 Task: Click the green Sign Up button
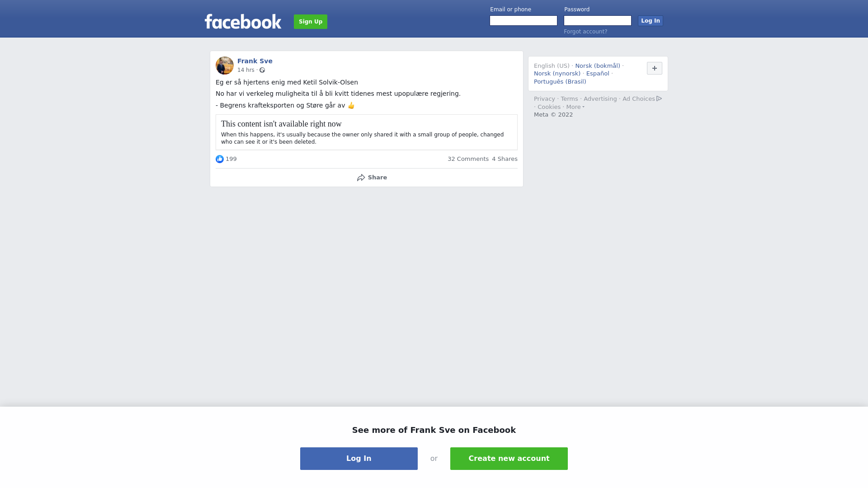coord(311,22)
